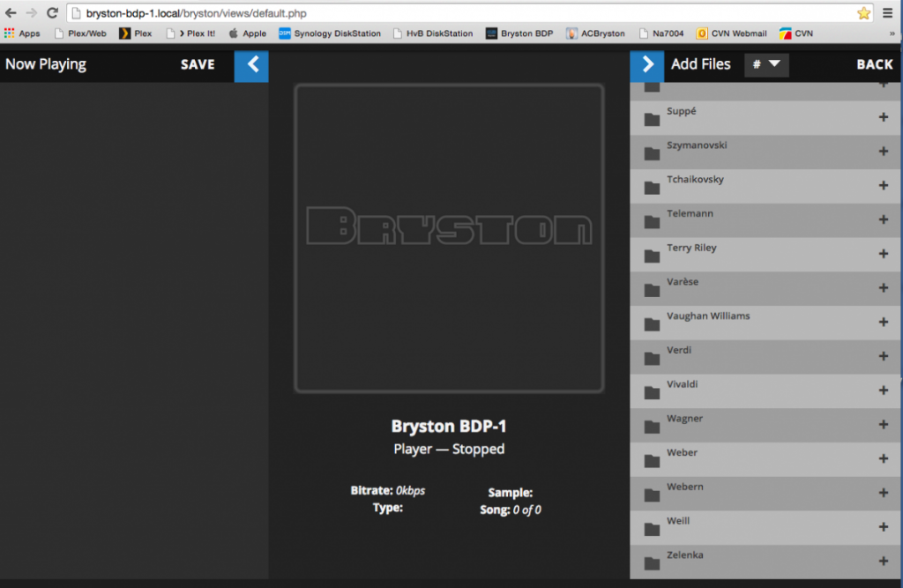Save the Now Playing playlist
This screenshot has width=903, height=588.
click(198, 64)
